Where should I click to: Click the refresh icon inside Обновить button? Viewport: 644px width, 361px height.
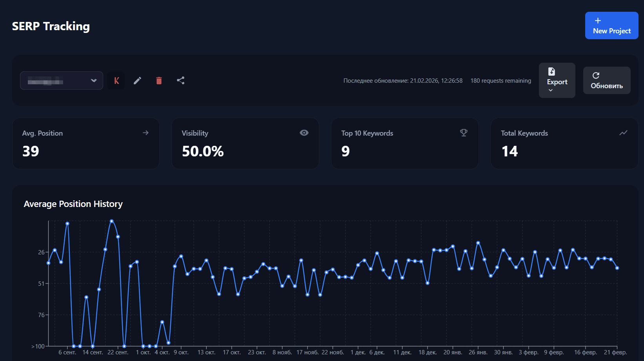click(597, 75)
